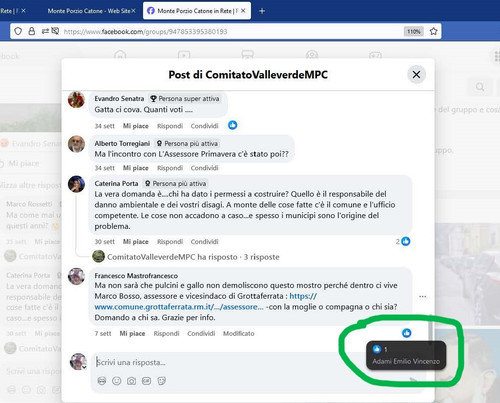This screenshot has height=403, width=500.
Task: Close the ComitatoValleverdeMPC post dialog
Action: [x=416, y=74]
